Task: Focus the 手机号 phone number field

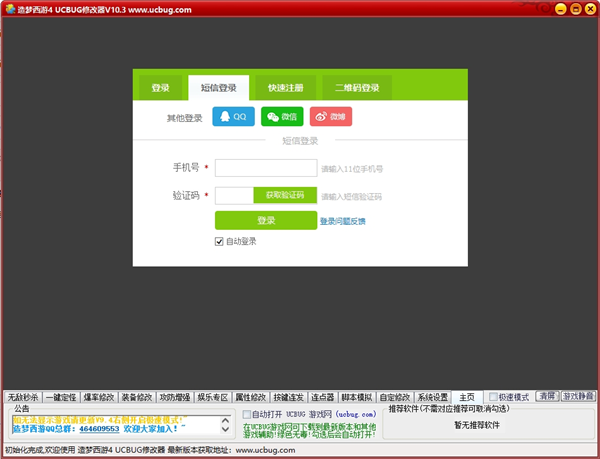Action: click(266, 168)
